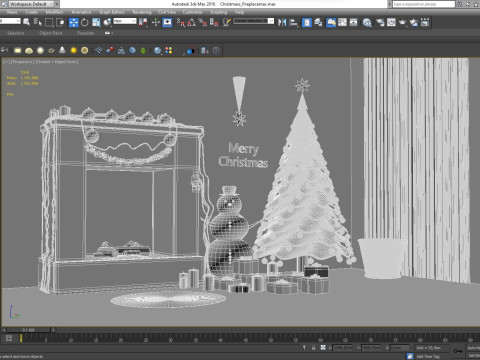Click the Mirror tool icon
Viewport: 480px width, 360px height.
pyautogui.click(x=282, y=22)
